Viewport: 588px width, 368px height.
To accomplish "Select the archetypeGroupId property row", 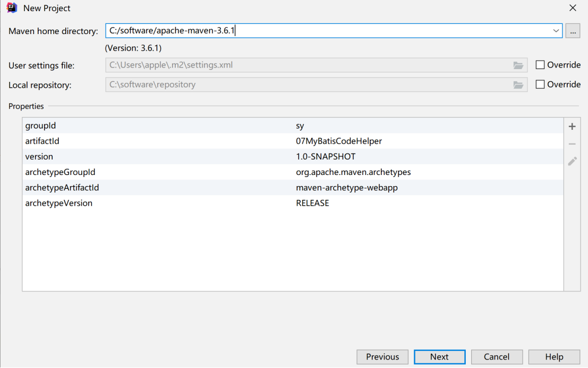I will 293,172.
